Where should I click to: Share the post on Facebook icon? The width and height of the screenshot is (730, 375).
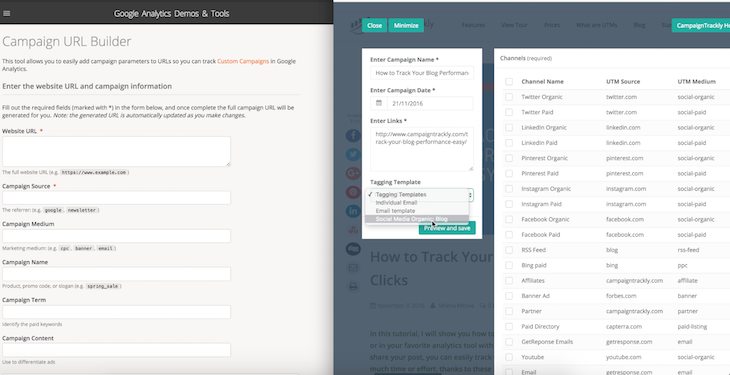(x=353, y=136)
